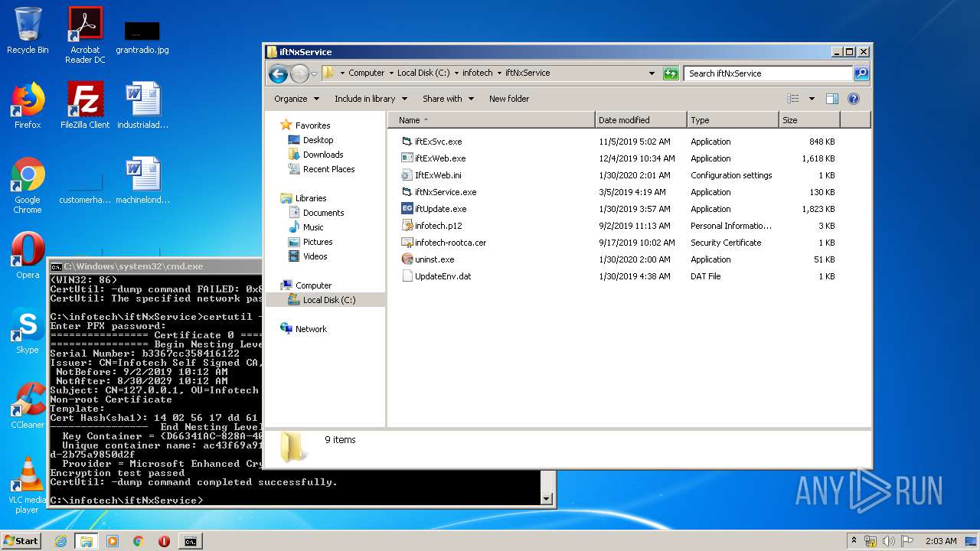Image resolution: width=980 pixels, height=551 pixels.
Task: Launch Acrobat Reader DC shortcut
Action: [x=85, y=35]
